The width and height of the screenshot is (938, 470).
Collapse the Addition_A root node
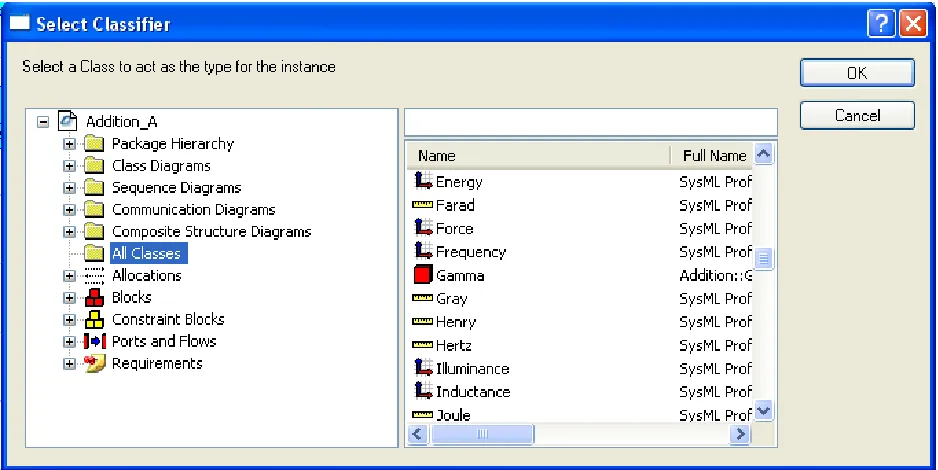[43, 122]
